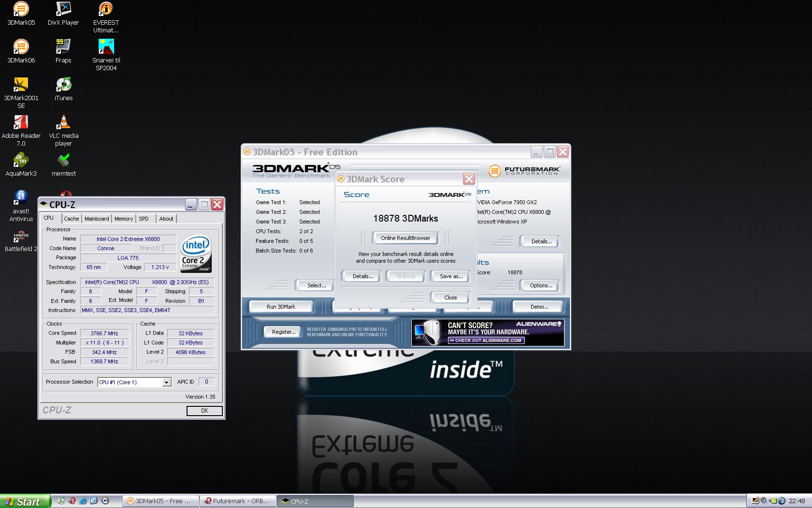Click the Multiplier value x 11.0
Viewport: 812px width, 508px height.
point(104,343)
